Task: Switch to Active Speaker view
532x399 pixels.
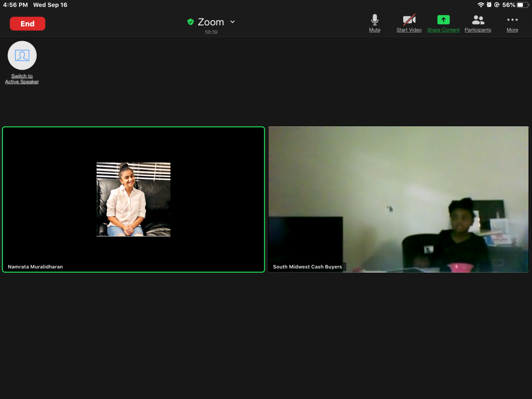Action: 22,63
